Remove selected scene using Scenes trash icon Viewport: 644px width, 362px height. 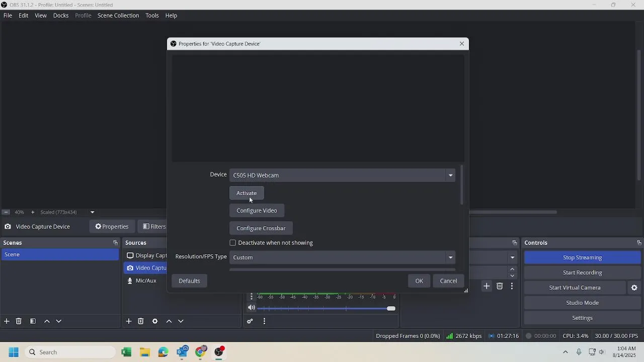[19, 321]
